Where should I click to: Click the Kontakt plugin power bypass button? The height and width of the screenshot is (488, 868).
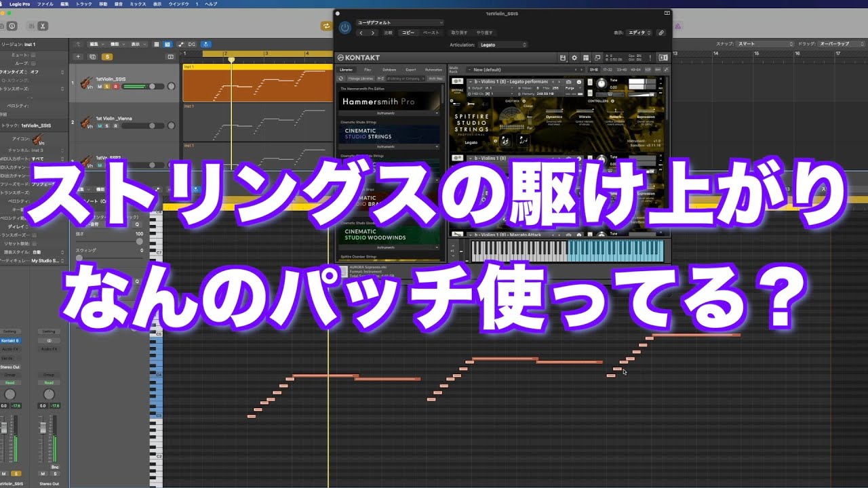click(x=345, y=28)
